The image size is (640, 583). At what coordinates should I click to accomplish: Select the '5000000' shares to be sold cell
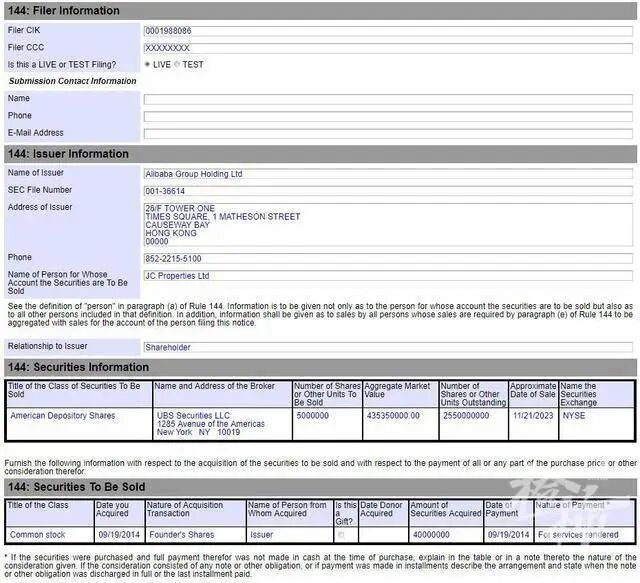pyautogui.click(x=327, y=424)
